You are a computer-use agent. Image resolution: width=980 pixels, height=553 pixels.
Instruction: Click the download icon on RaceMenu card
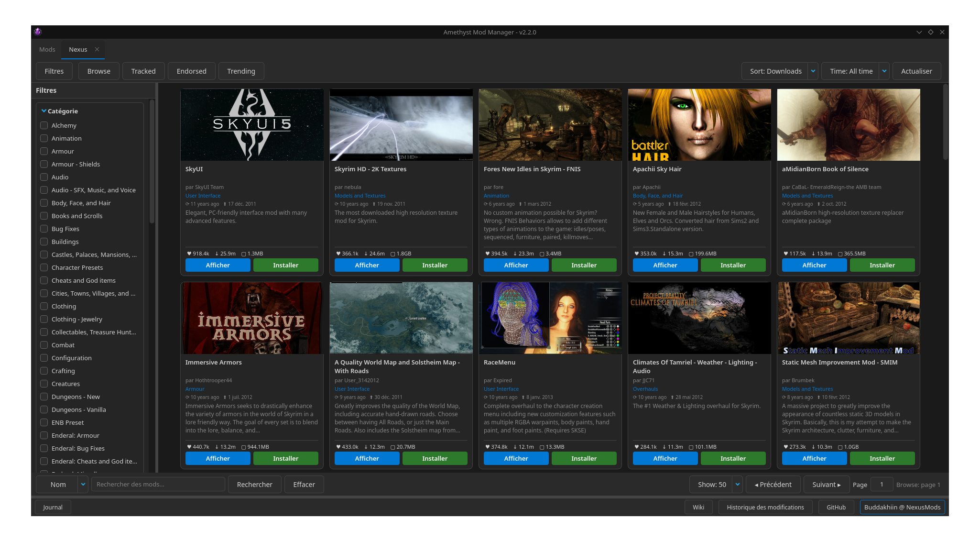[x=515, y=447]
